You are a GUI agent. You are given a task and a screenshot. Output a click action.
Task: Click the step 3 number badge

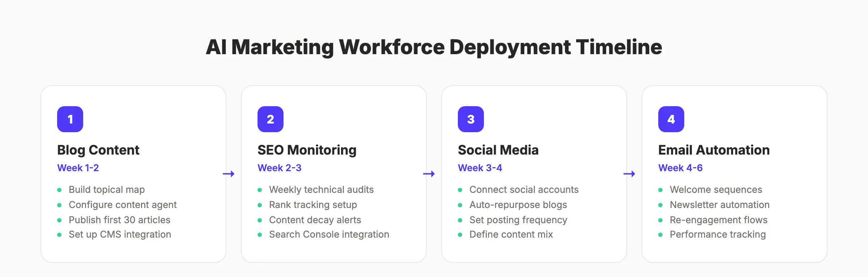(471, 119)
